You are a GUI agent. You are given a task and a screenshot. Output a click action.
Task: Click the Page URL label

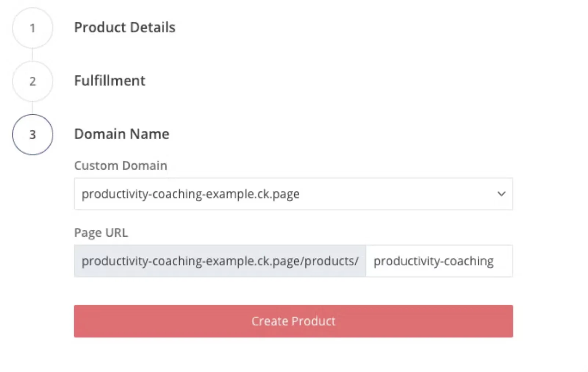(101, 233)
